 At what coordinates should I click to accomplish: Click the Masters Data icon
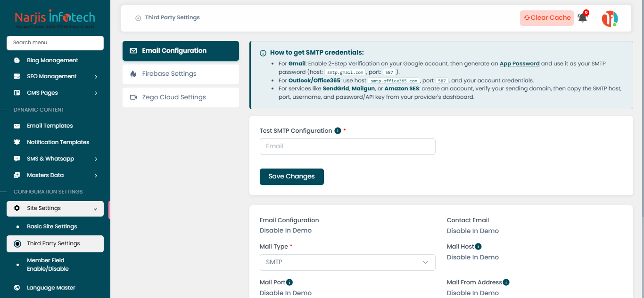tap(17, 175)
